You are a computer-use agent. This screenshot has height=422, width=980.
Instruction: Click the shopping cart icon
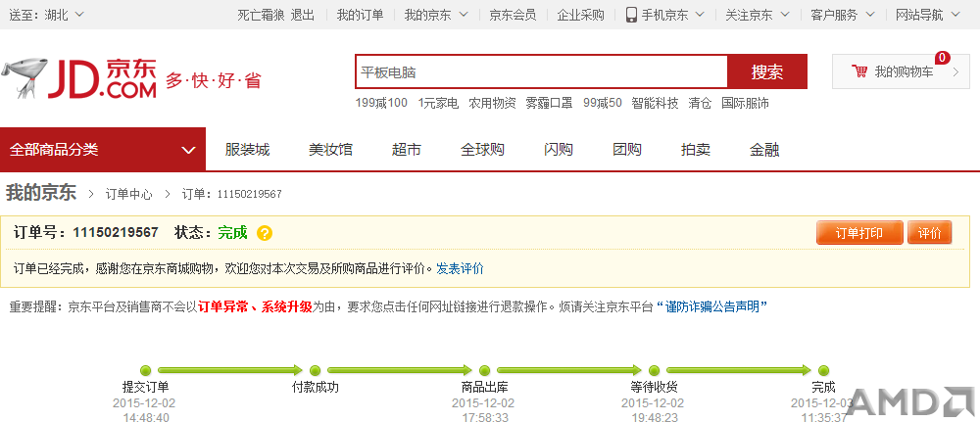click(860, 71)
